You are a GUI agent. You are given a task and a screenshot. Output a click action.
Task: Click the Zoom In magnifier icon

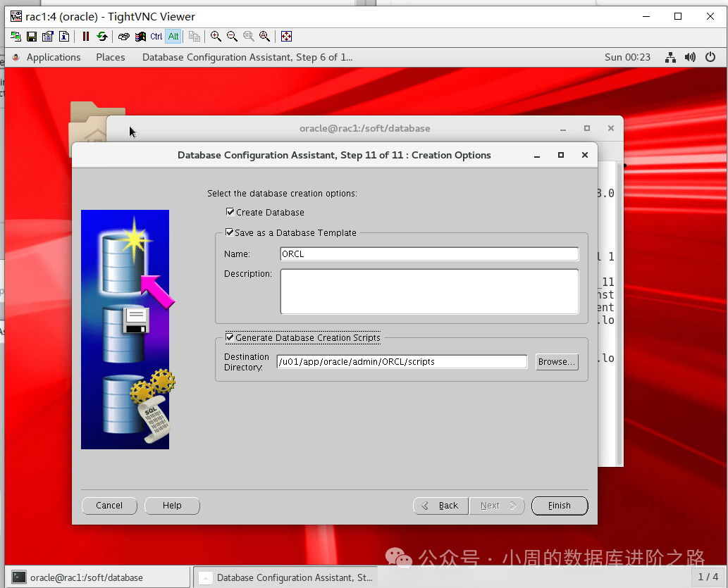pyautogui.click(x=216, y=36)
